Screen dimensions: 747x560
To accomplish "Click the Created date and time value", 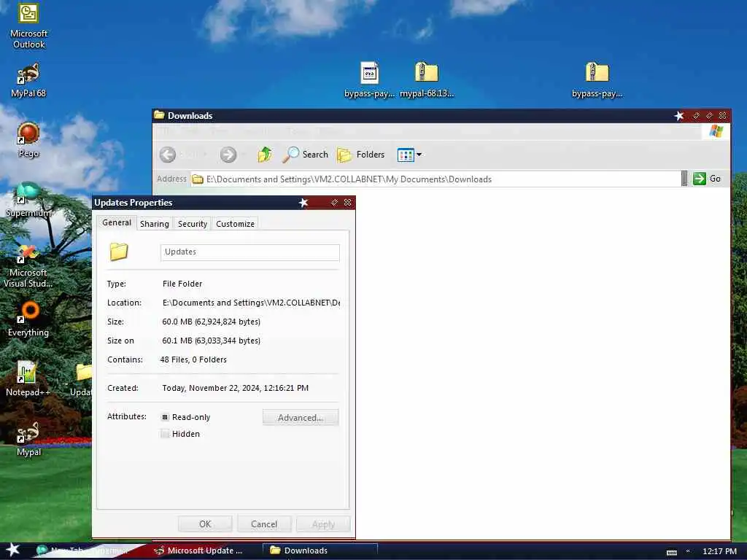I will (236, 388).
